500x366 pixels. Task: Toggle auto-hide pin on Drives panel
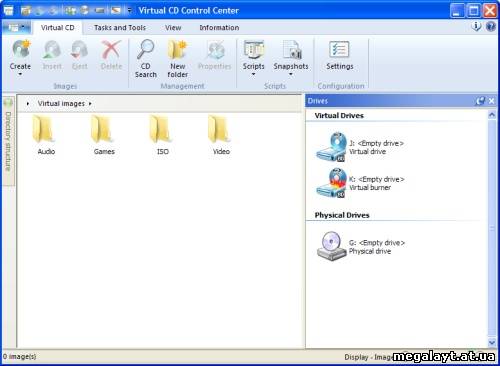[480, 101]
